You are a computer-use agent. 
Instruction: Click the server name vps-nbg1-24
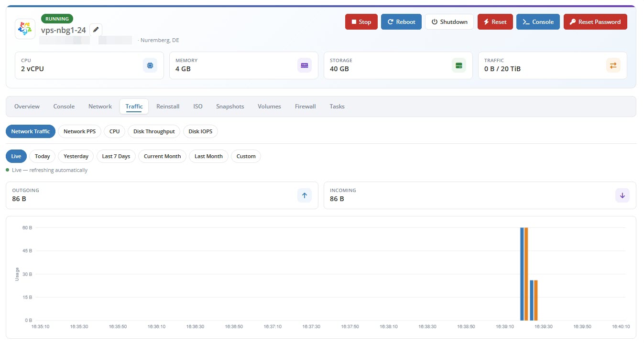64,30
